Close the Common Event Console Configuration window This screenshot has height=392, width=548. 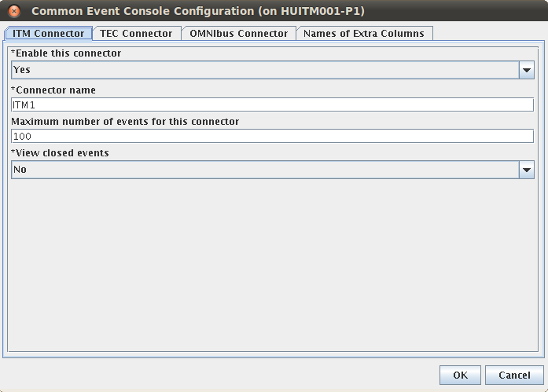(x=14, y=11)
